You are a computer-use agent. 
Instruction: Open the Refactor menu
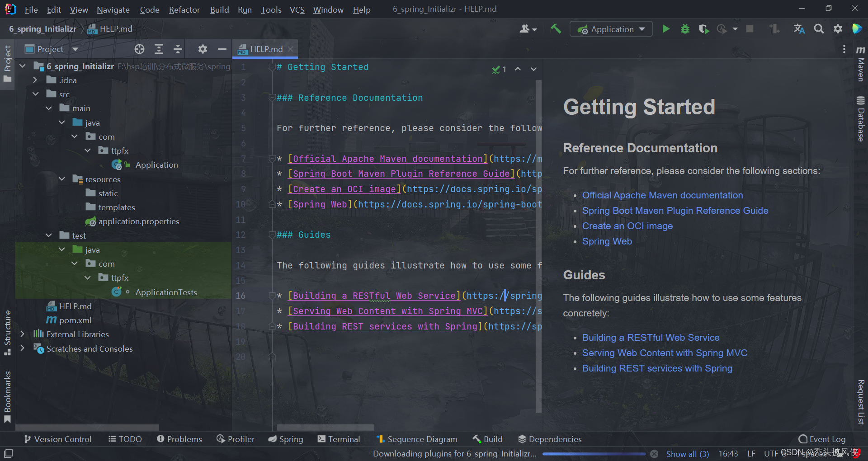point(184,9)
